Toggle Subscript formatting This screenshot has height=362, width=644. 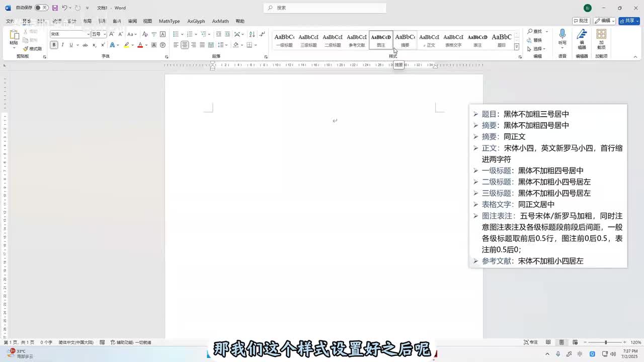[94, 45]
